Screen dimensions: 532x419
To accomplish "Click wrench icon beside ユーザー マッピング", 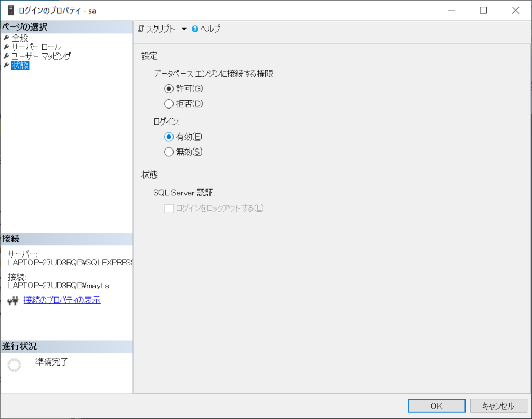I will coord(6,56).
